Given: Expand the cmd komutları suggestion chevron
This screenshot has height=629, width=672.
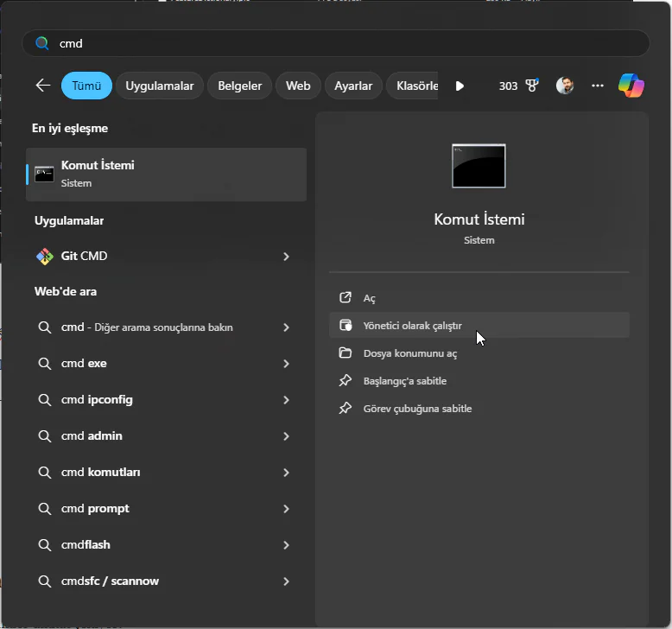Looking at the screenshot, I should (x=286, y=473).
